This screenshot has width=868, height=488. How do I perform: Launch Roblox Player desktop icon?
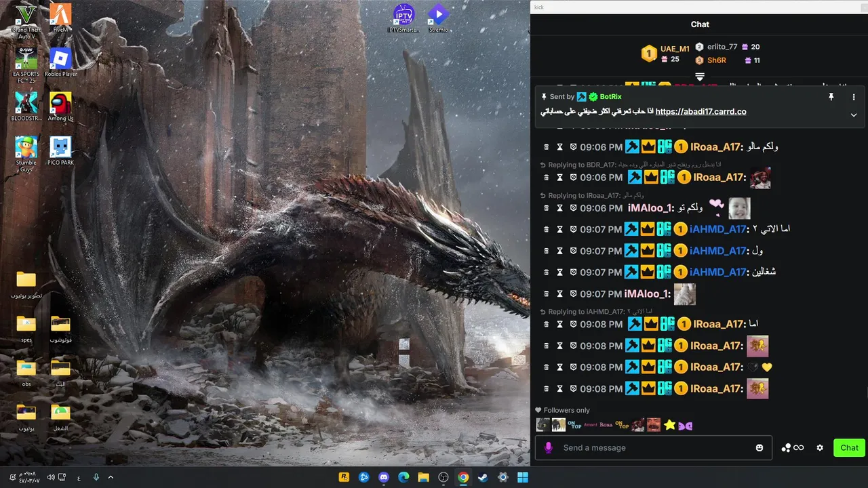[60, 62]
